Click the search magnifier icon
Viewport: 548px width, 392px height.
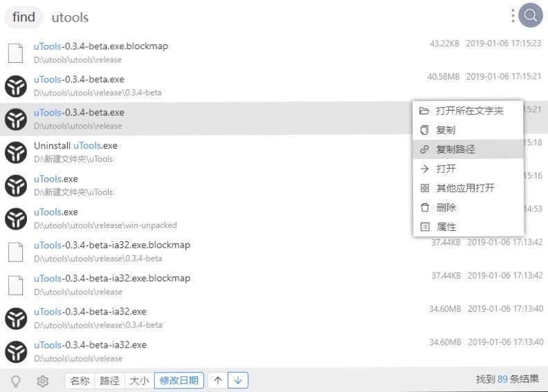click(x=531, y=15)
